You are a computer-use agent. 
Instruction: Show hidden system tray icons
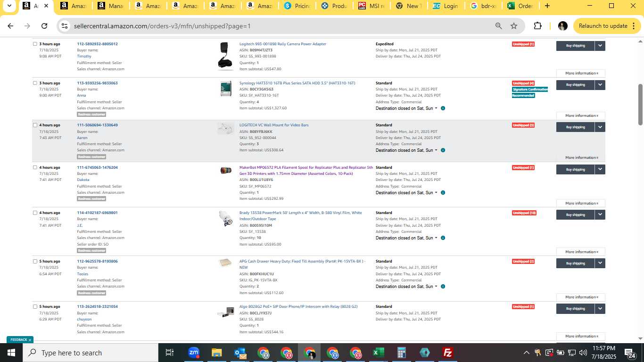[526, 353]
